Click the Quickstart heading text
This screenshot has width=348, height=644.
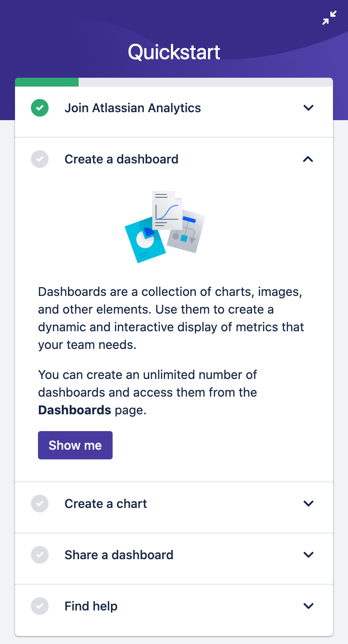tap(174, 52)
